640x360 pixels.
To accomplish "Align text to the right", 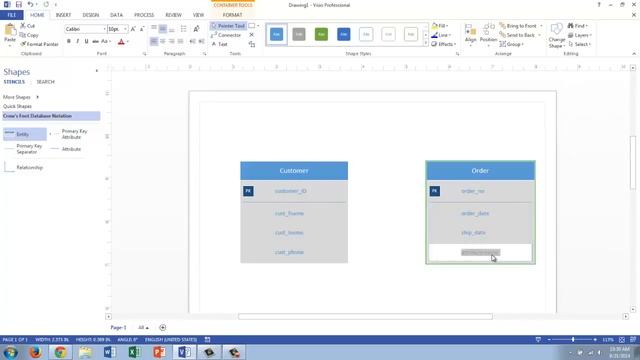I will 172,41.
